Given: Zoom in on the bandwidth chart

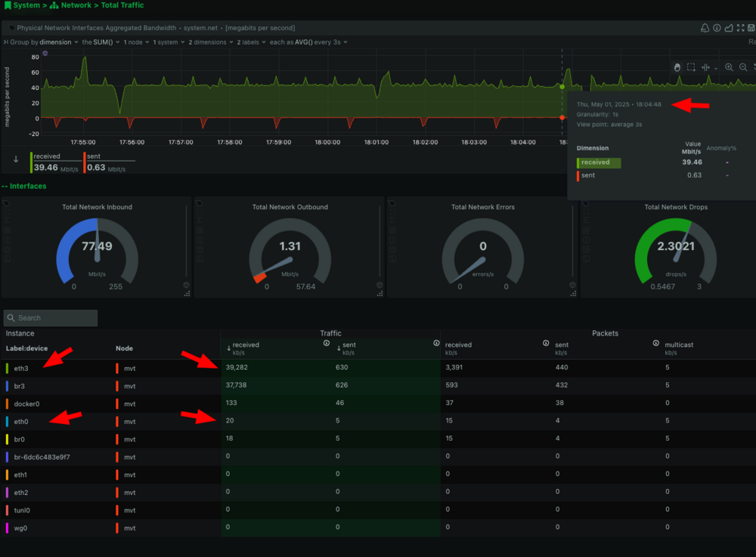Looking at the screenshot, I should tap(729, 67).
